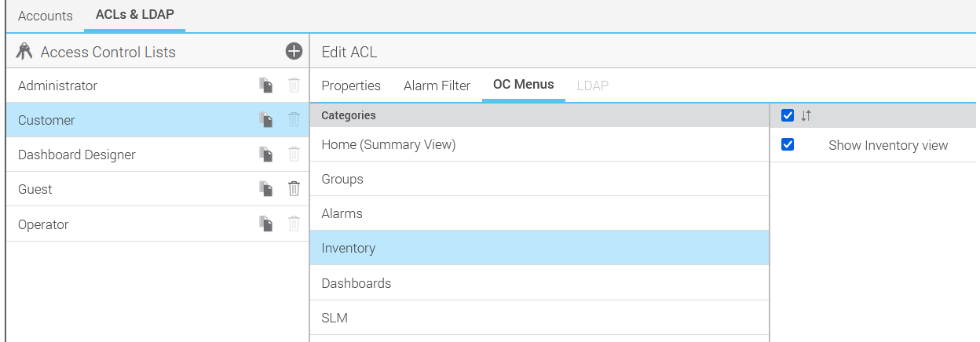Open the Dashboards category

click(356, 283)
